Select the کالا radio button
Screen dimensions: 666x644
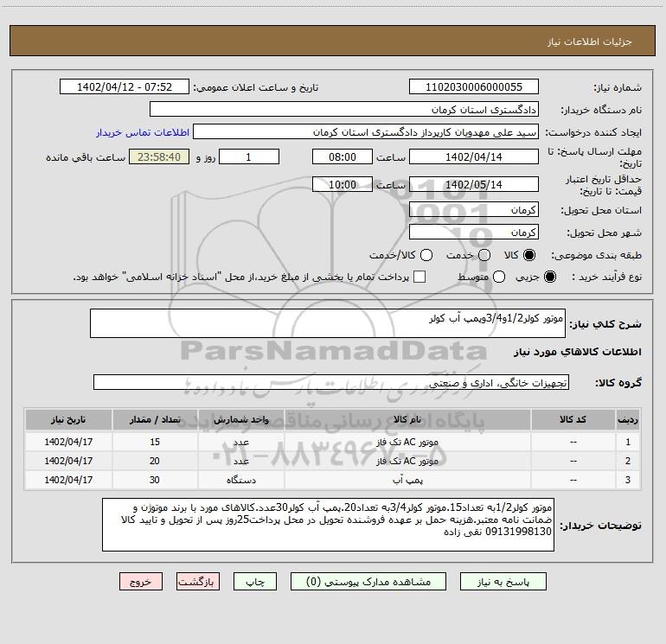[529, 255]
